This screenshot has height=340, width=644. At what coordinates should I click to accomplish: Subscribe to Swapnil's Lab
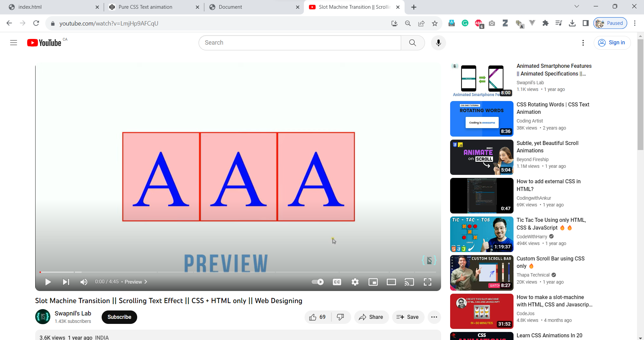pos(119,317)
